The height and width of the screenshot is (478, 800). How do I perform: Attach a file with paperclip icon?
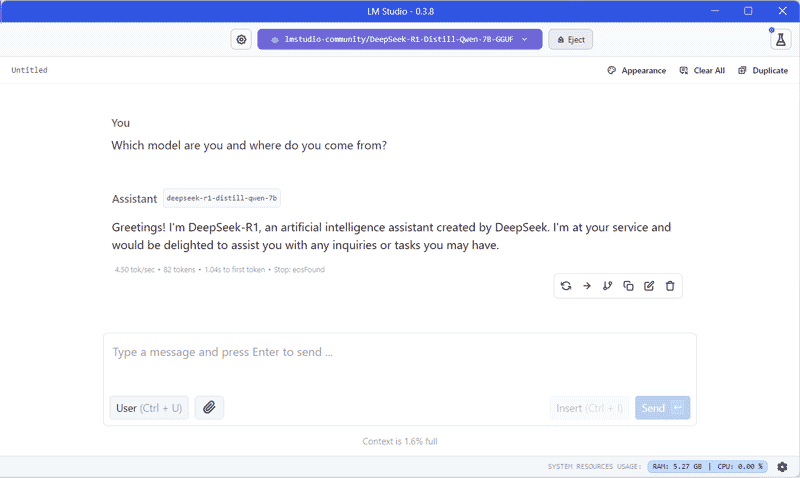pyautogui.click(x=209, y=408)
